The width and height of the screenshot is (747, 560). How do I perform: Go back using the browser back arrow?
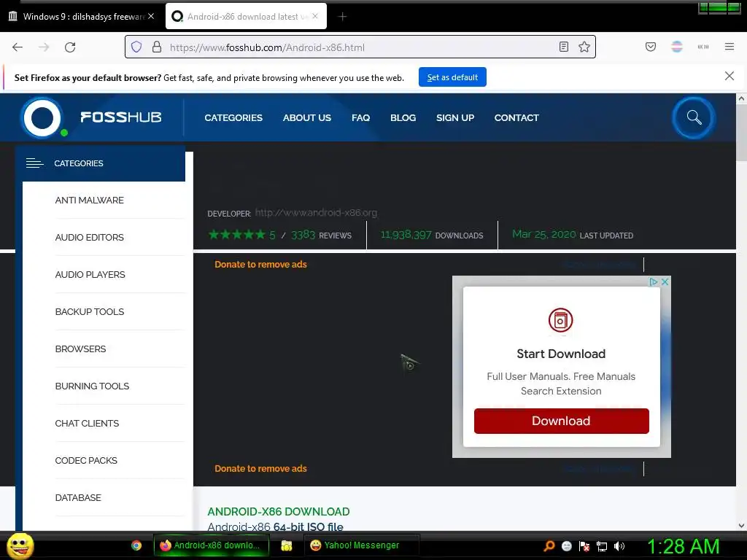tap(18, 47)
